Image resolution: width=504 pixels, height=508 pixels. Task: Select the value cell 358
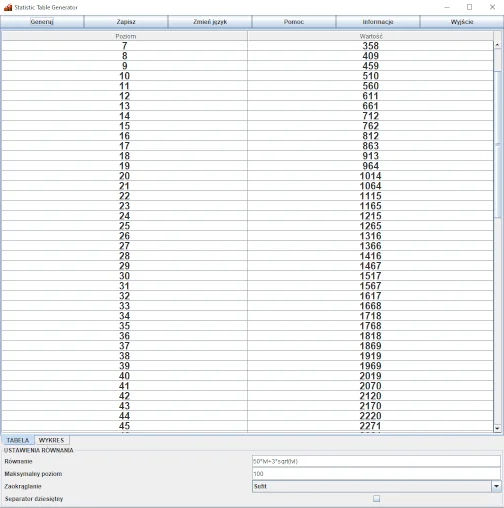click(x=371, y=46)
